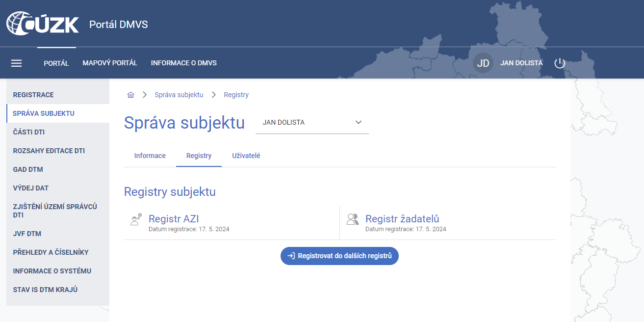Open Stav IS DTM krajů sidebar item
The image size is (644, 322).
click(x=45, y=290)
